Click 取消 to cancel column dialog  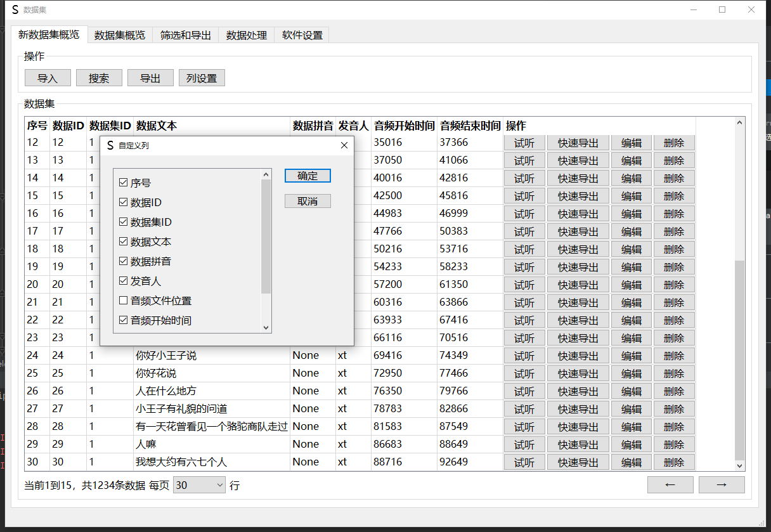pos(308,202)
